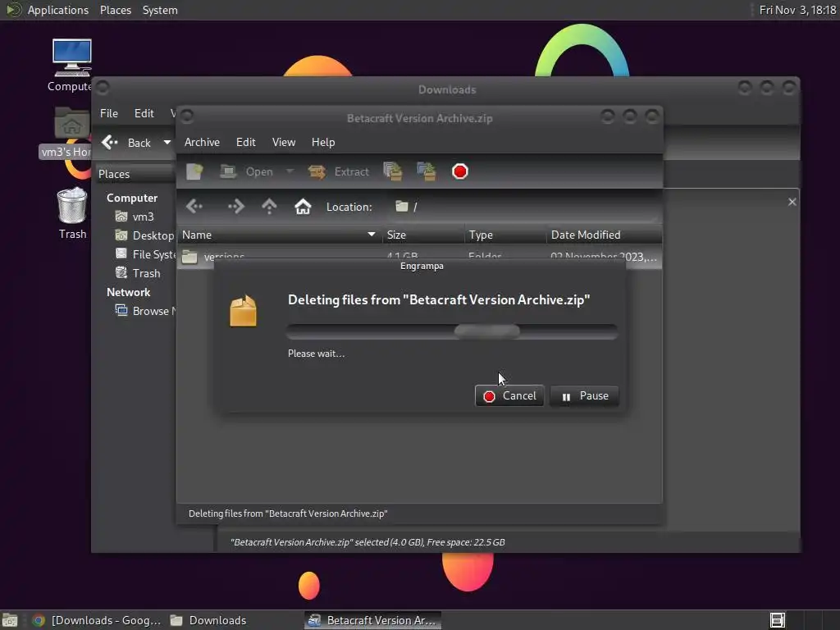The width and height of the screenshot is (840, 630).
Task: Open the Back history dropdown arrow
Action: pos(167,143)
